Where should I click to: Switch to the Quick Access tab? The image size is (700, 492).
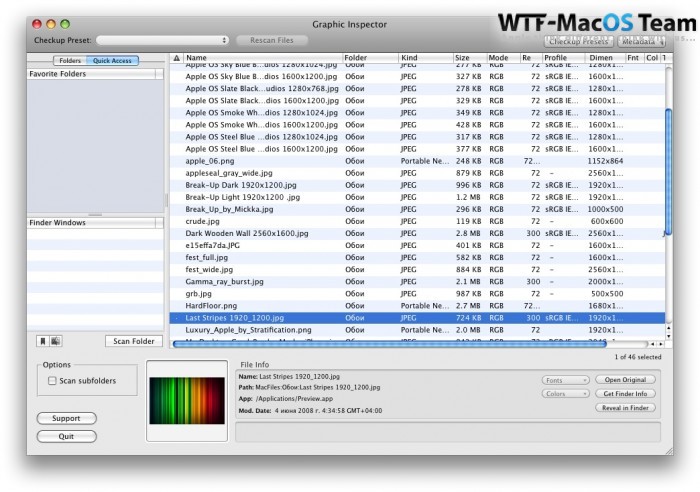pyautogui.click(x=112, y=61)
